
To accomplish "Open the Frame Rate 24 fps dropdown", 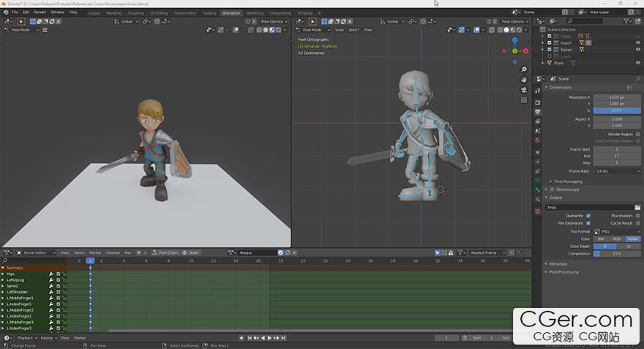I will [x=617, y=171].
